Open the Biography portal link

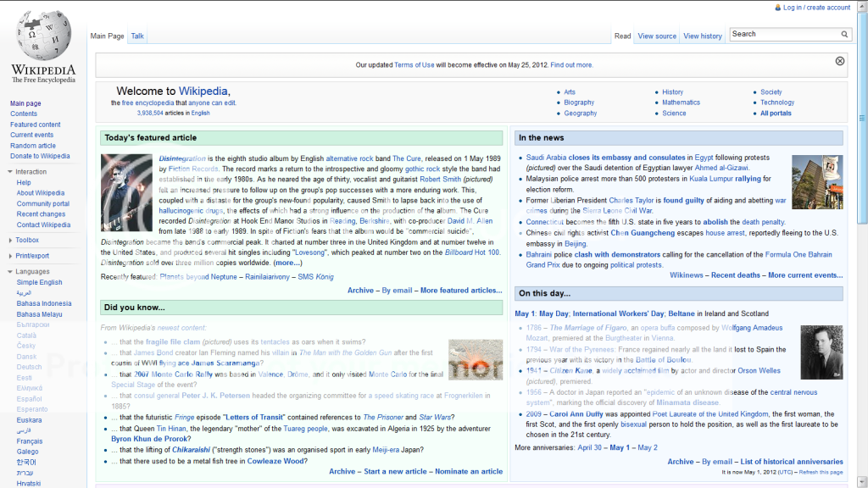tap(579, 103)
